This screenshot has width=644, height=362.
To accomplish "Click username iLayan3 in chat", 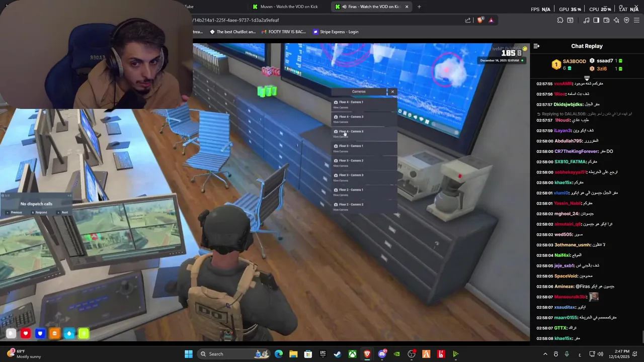I will coord(562,130).
